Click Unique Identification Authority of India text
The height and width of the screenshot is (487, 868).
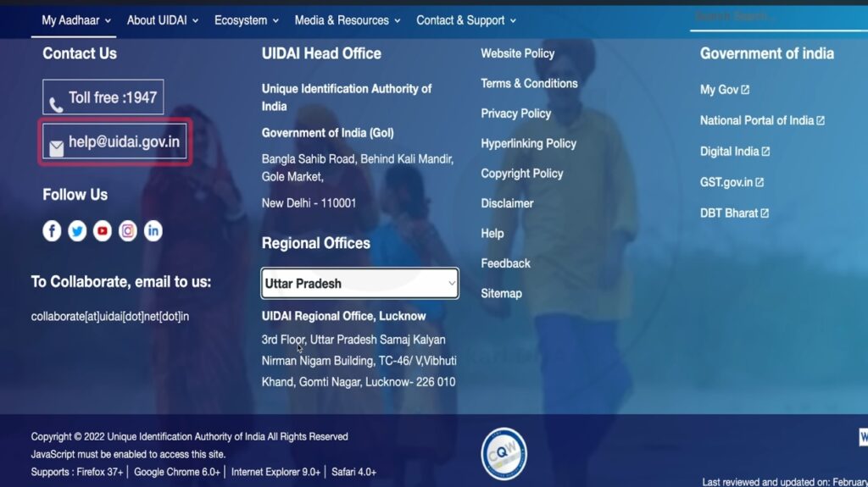point(347,97)
